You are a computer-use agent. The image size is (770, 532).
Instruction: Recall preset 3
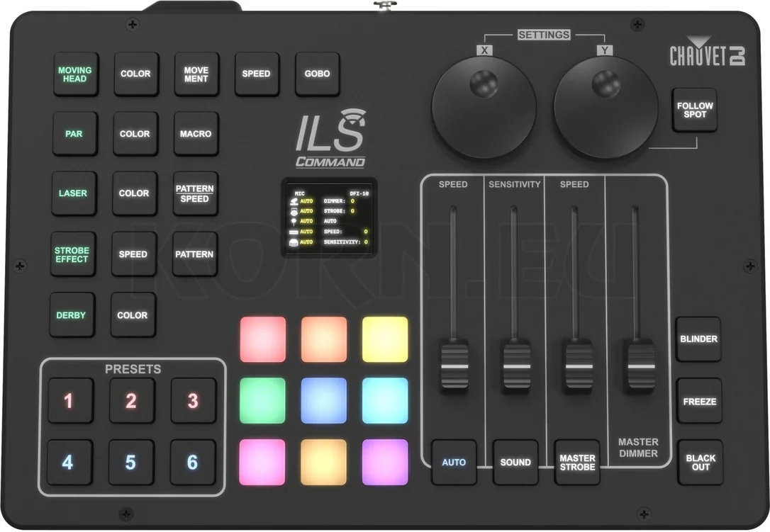click(193, 400)
